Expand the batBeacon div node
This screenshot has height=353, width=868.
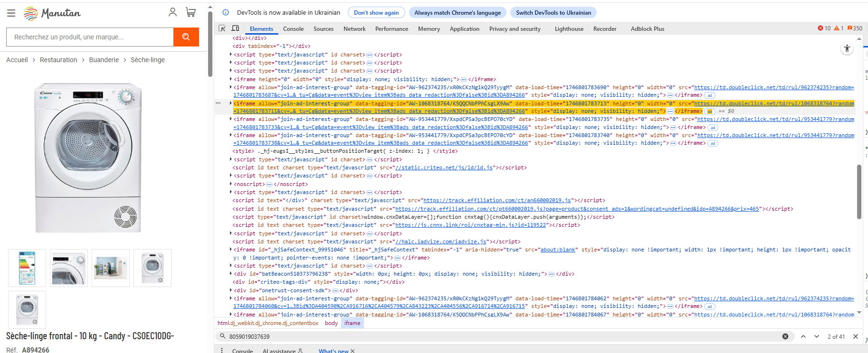231,274
